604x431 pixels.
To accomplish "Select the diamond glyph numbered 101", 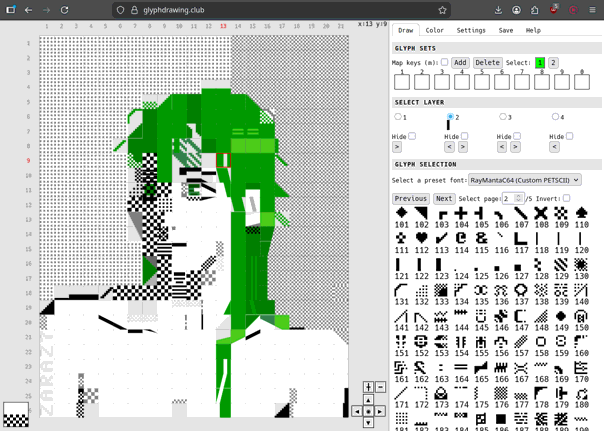I will [x=401, y=214].
